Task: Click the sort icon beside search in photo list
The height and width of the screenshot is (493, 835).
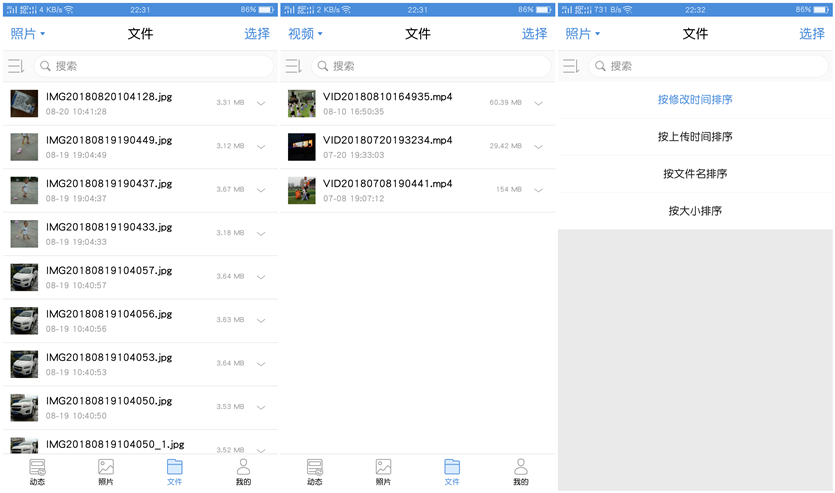Action: [15, 66]
